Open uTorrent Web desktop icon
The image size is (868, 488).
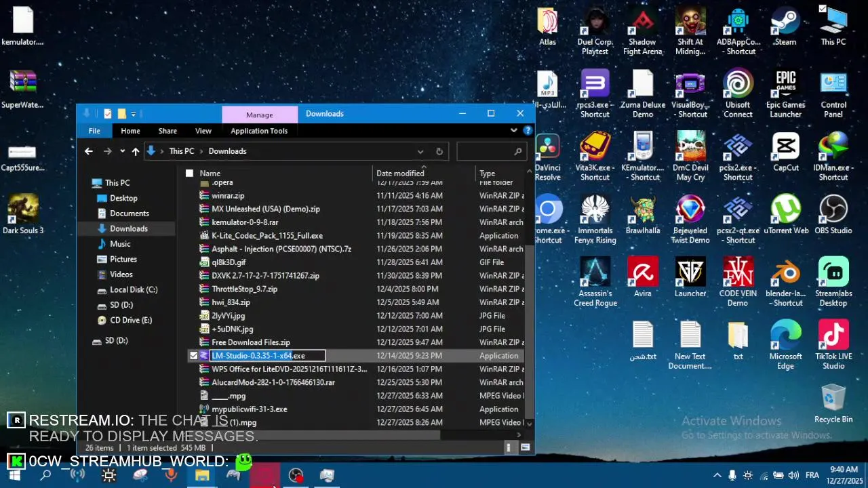[786, 216]
